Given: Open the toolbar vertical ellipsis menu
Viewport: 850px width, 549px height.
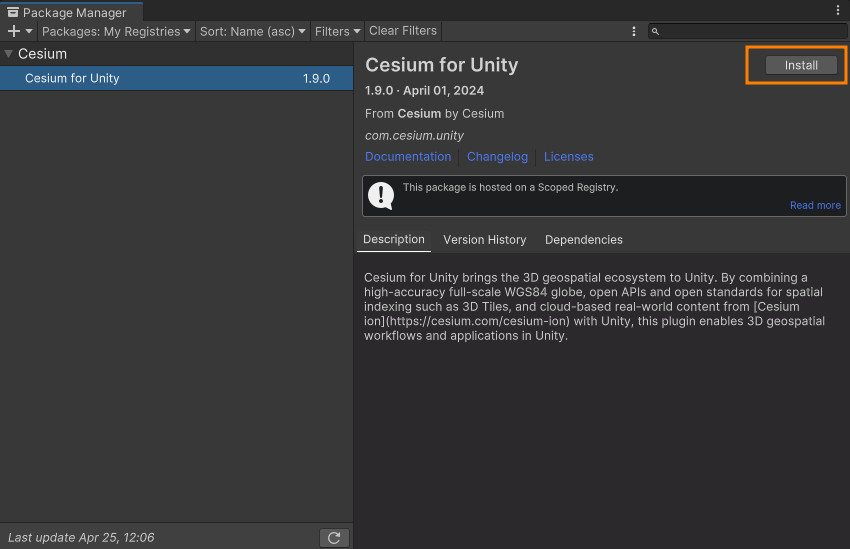Looking at the screenshot, I should click(x=634, y=31).
